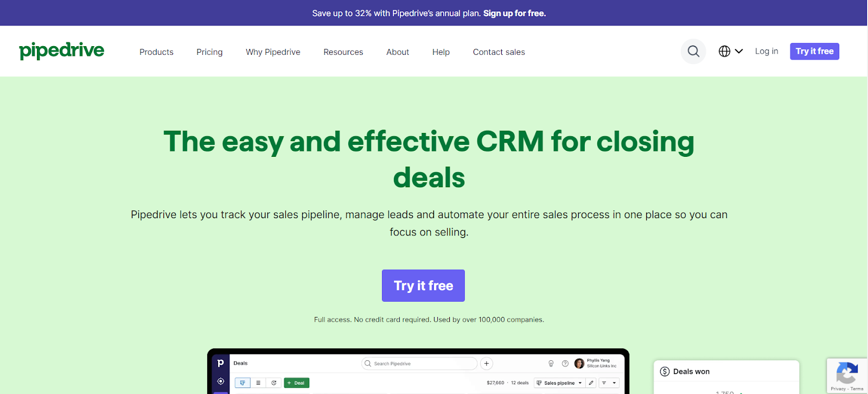Click the plus quick-add button beside search
The height and width of the screenshot is (394, 868).
(487, 364)
